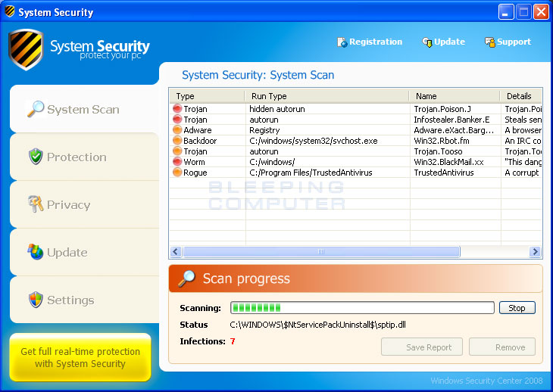Image resolution: width=553 pixels, height=392 pixels.
Task: Click the right arrow of the horizontal scrollbar
Action: pos(535,251)
